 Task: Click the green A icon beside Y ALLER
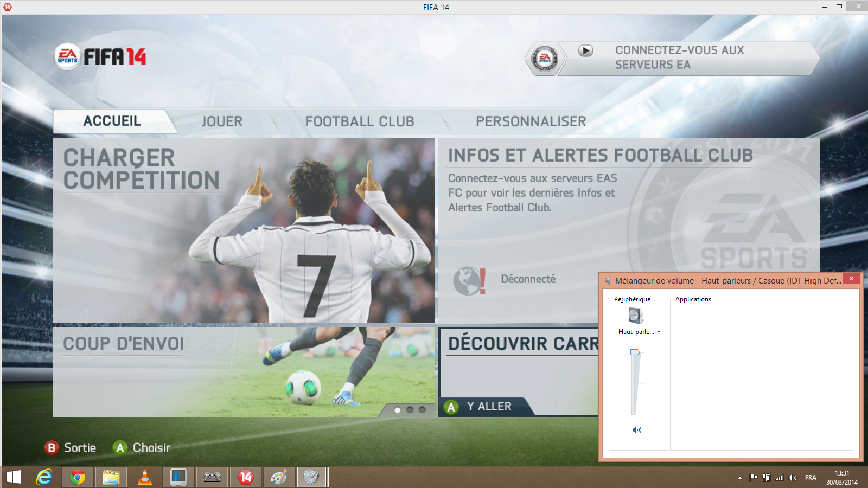coord(451,407)
